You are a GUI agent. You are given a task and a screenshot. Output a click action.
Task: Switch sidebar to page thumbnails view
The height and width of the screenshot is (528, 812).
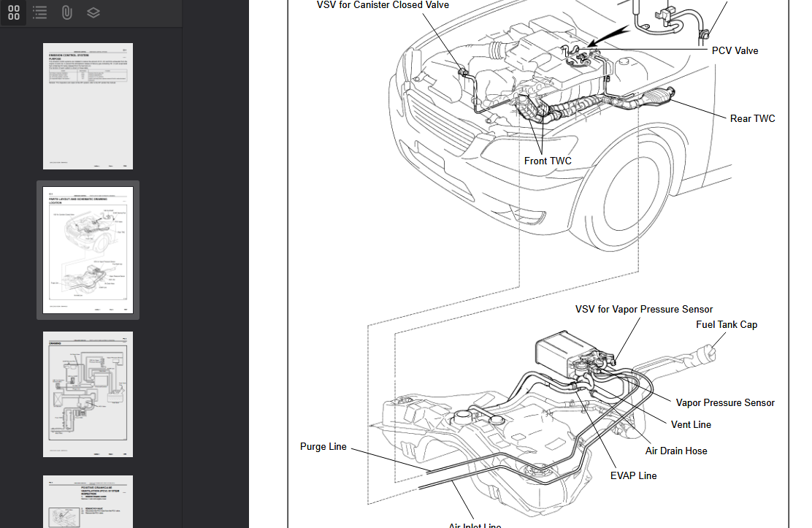coord(14,12)
